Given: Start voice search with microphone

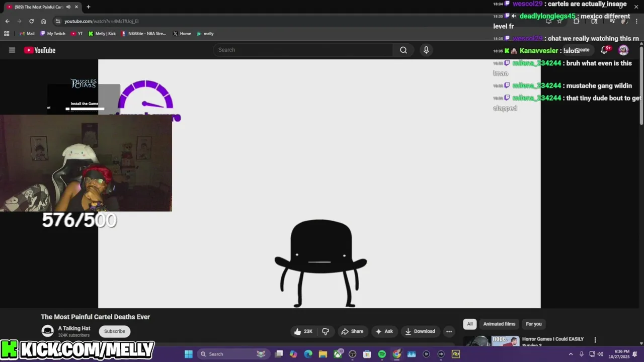Looking at the screenshot, I should 426,50.
